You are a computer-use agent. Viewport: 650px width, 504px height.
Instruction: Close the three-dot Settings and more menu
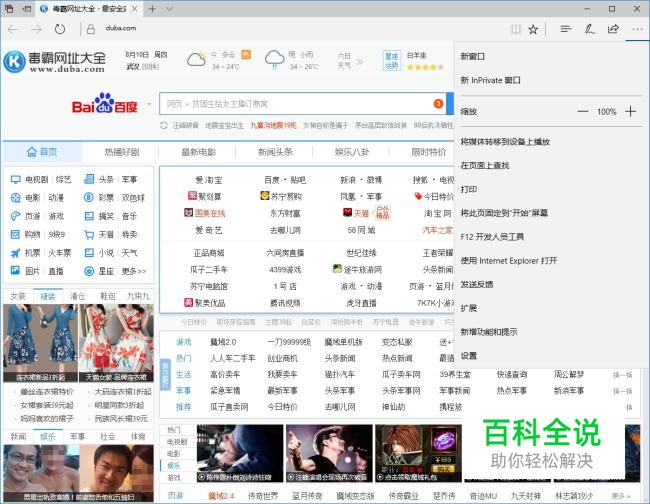pos(637,29)
